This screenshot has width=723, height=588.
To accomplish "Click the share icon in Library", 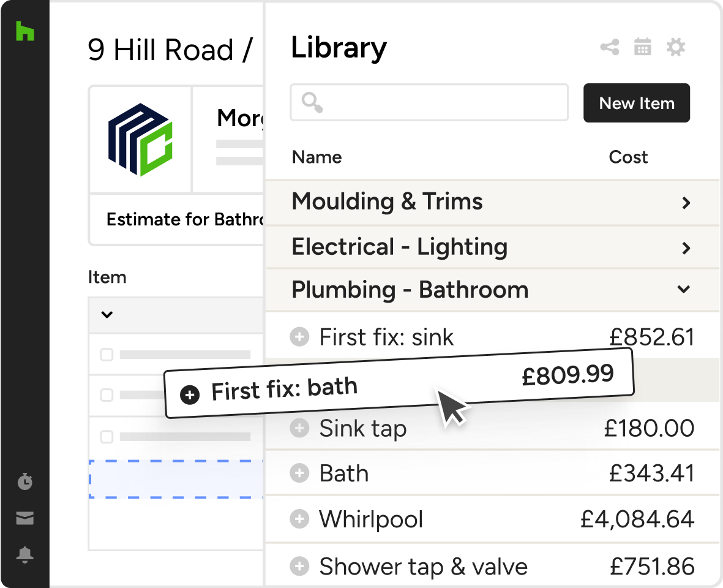I will click(609, 47).
